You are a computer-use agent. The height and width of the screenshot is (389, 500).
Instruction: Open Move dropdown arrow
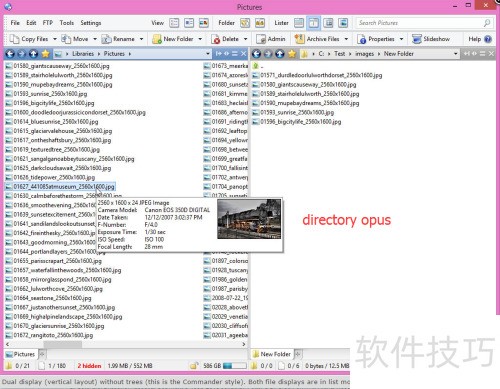coord(95,39)
